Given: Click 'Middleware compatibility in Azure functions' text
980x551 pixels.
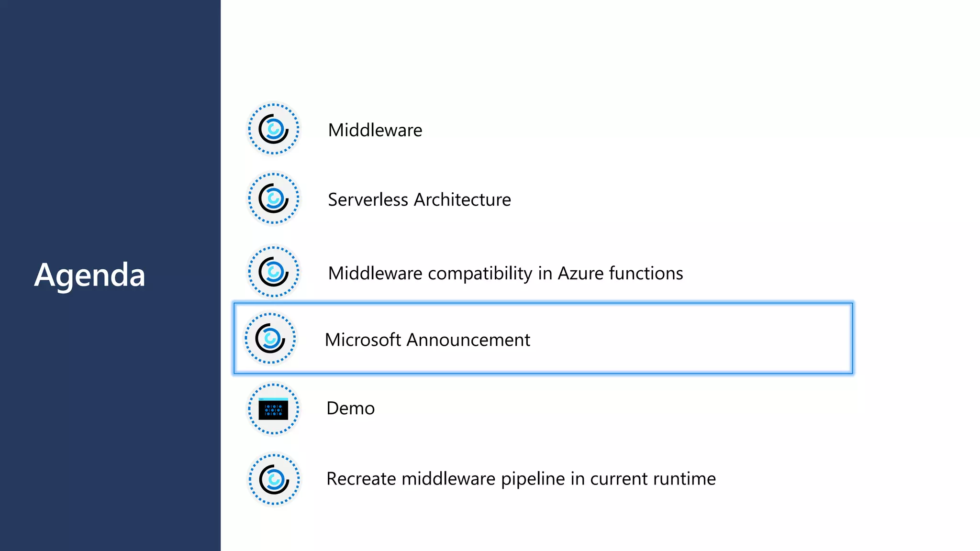Looking at the screenshot, I should 506,274.
